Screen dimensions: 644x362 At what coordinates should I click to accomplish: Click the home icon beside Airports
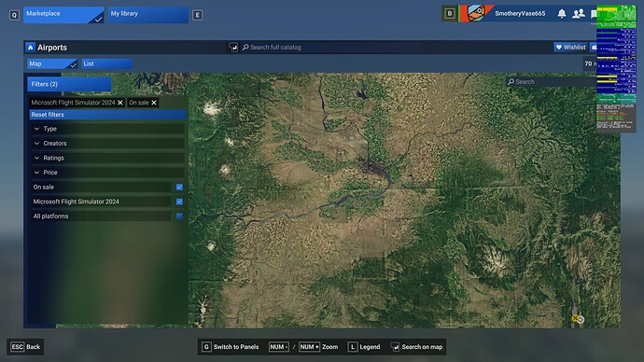[31, 48]
